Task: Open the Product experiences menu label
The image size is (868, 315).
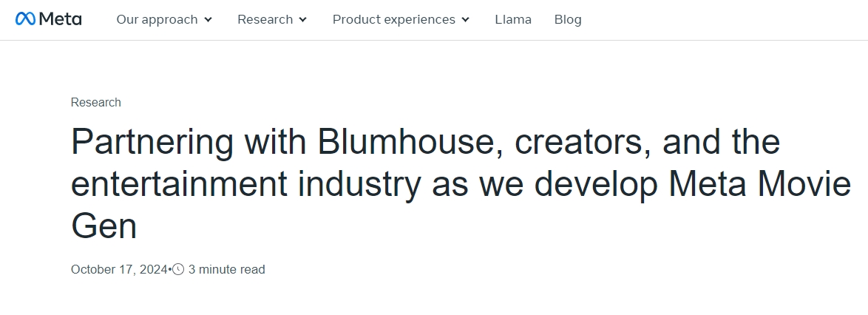Action: pos(393,19)
